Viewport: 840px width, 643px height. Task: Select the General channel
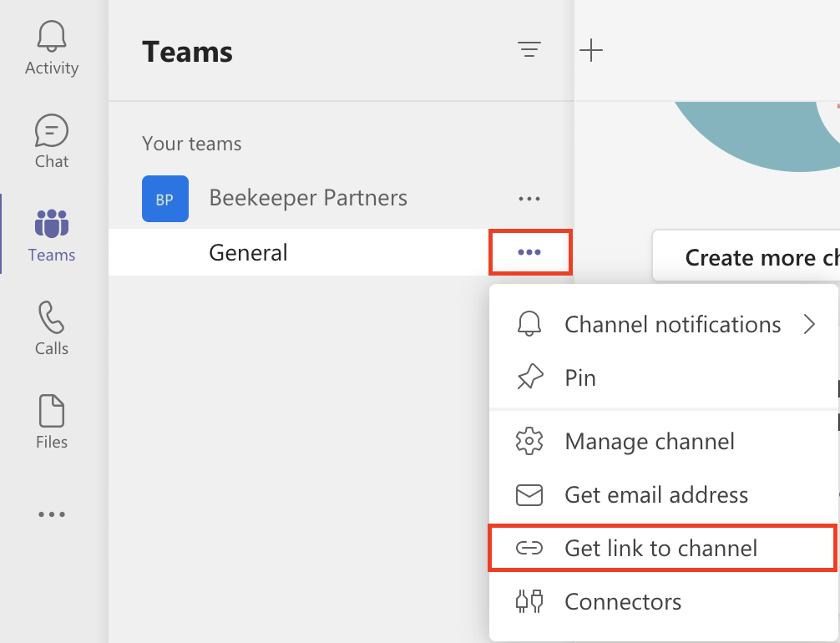[248, 252]
